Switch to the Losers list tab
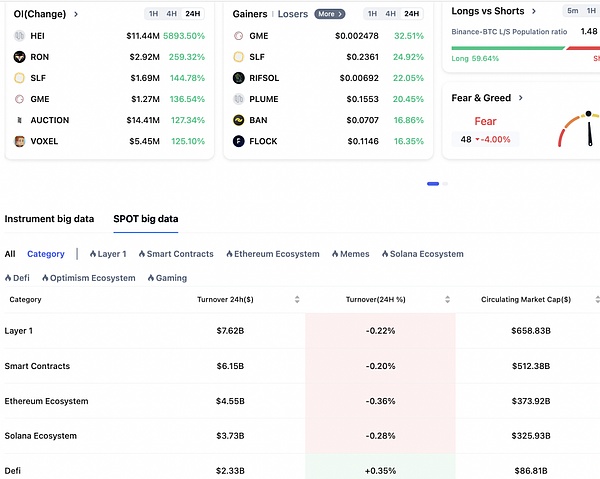Viewport: 600px width, 479px height. pos(293,14)
